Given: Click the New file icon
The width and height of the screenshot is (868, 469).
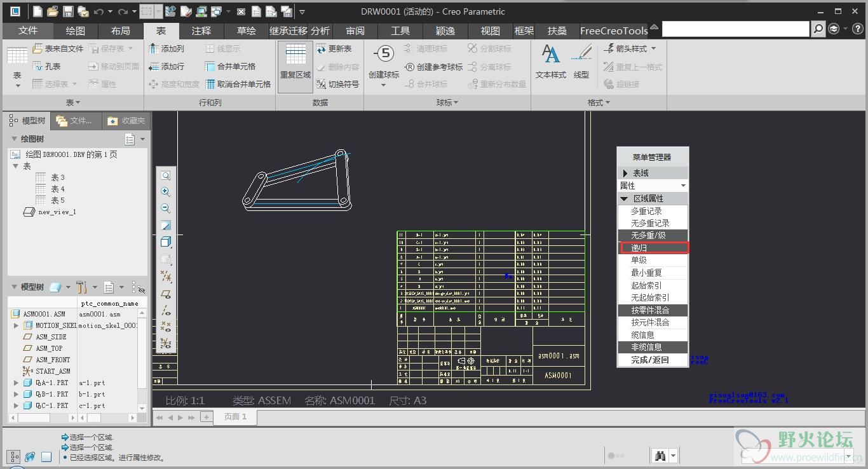Looking at the screenshot, I should (37, 11).
